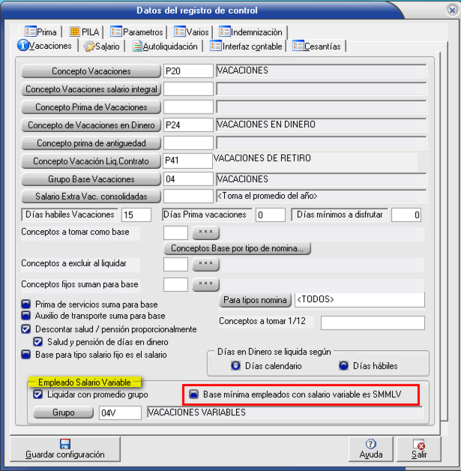Image resolution: width=461 pixels, height=471 pixels.
Task: Click the Liq.Contrato code field P41
Action: click(187, 161)
